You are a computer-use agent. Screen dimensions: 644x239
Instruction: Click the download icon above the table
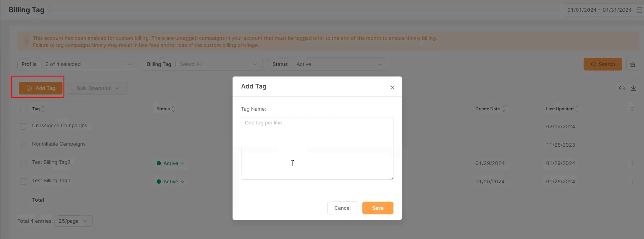[x=633, y=88]
